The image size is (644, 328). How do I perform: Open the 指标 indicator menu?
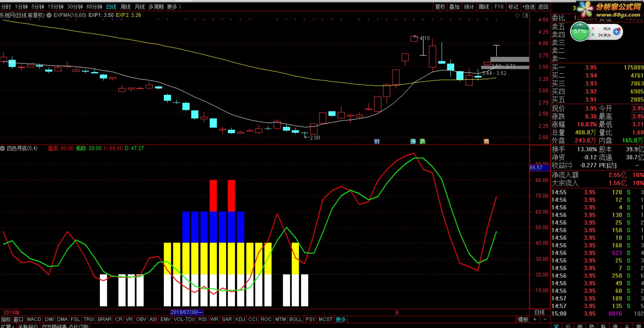click(6, 319)
